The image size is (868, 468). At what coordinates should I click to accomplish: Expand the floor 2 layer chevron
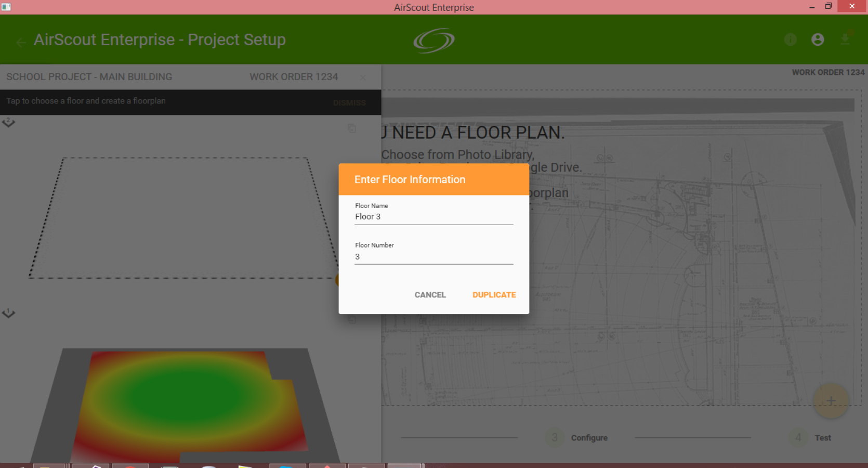click(x=9, y=123)
